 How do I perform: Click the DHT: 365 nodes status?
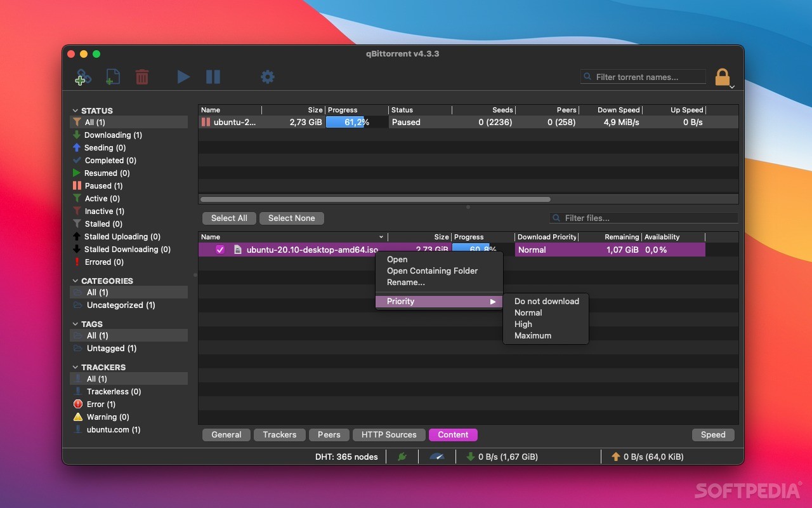click(346, 457)
